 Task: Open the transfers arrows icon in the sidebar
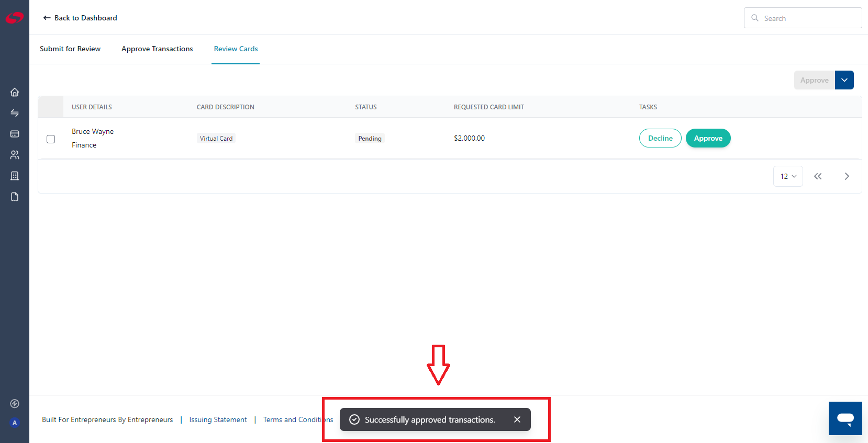pos(15,113)
